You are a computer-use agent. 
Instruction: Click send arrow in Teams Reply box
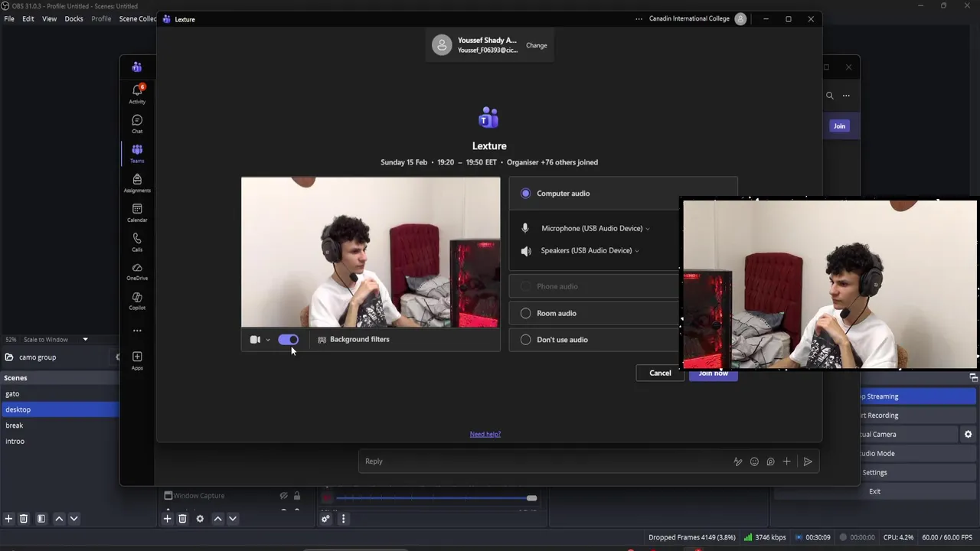click(x=808, y=461)
